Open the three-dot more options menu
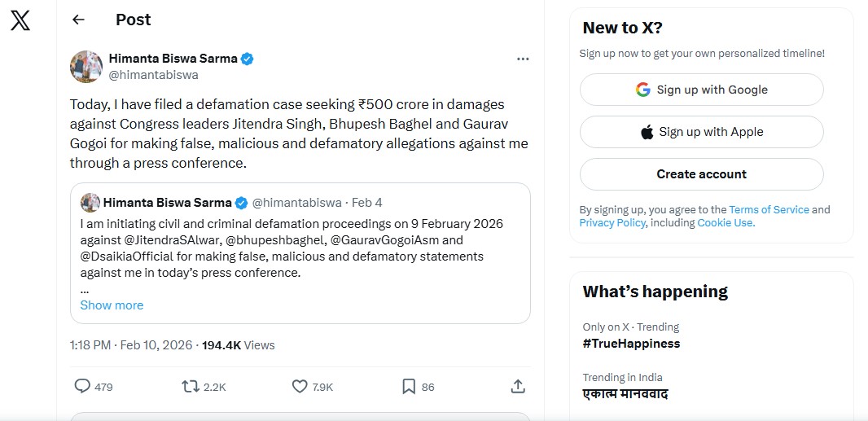Viewport: 868px width, 421px height. click(x=523, y=59)
